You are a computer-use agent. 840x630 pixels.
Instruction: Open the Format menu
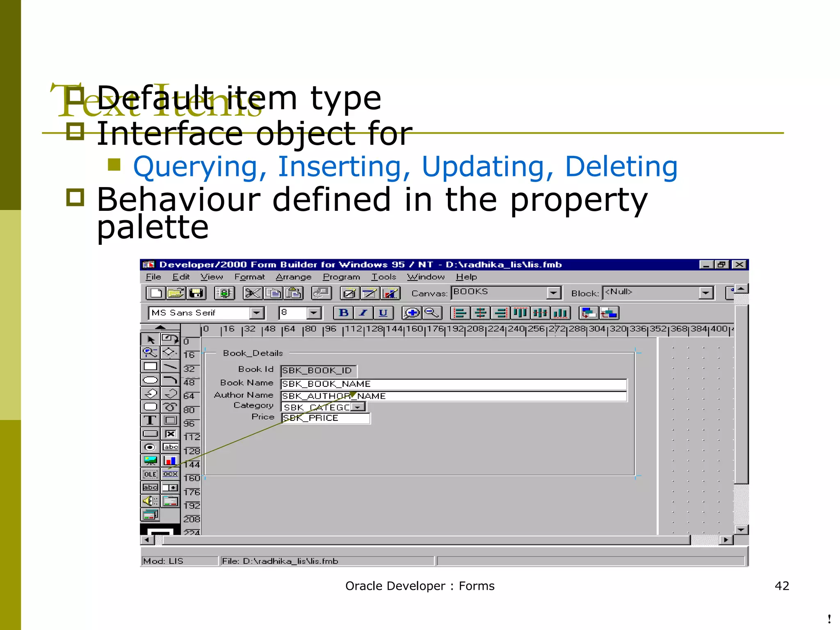(249, 277)
